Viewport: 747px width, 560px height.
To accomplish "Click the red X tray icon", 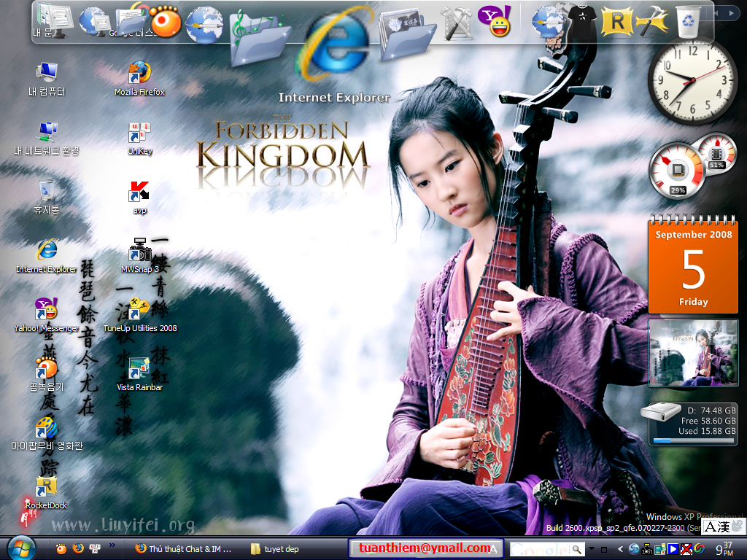I will tap(686, 549).
